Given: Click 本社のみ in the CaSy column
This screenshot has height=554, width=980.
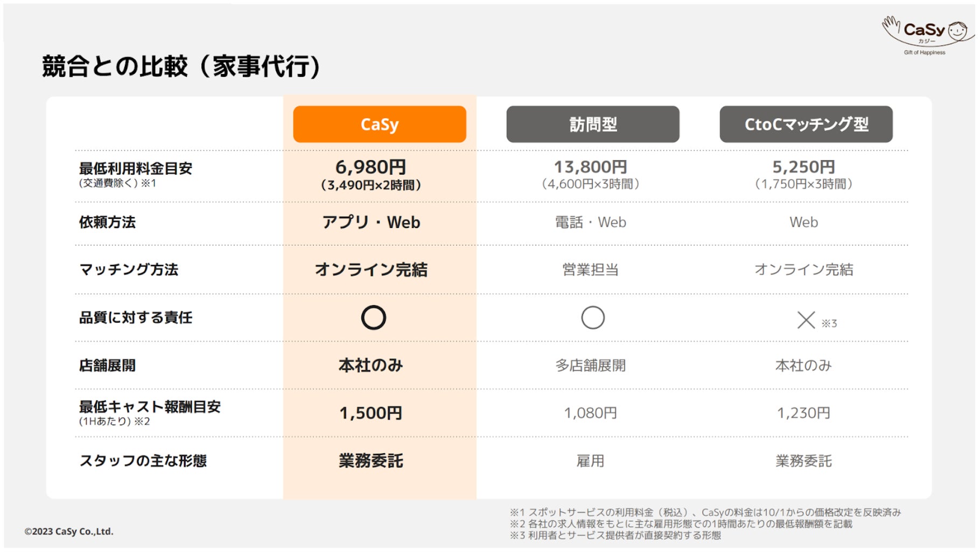Looking at the screenshot, I should [x=370, y=365].
